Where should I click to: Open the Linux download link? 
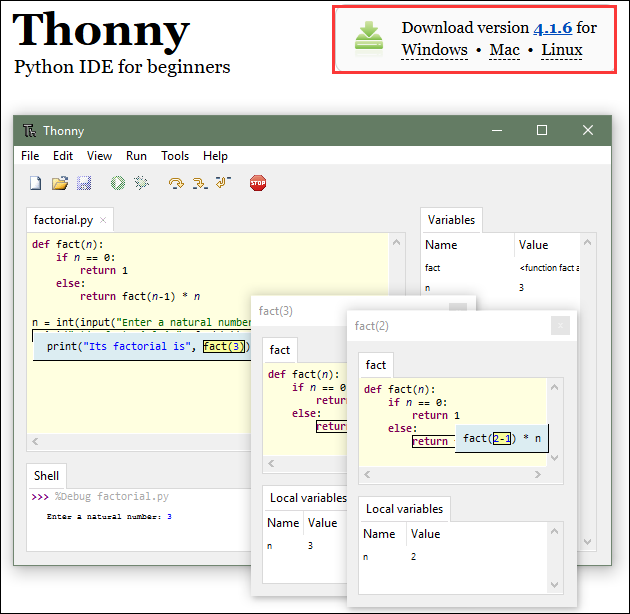click(x=561, y=50)
